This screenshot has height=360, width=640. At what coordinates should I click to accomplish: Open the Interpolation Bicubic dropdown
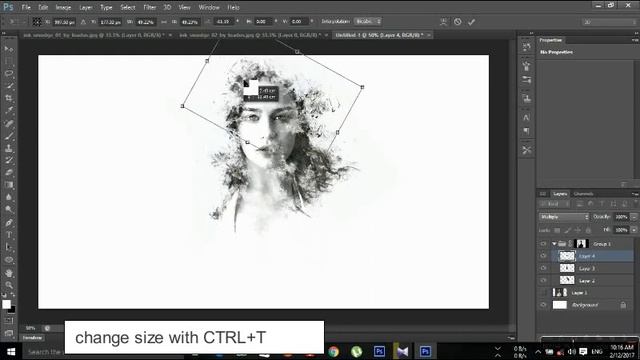pyautogui.click(x=368, y=21)
